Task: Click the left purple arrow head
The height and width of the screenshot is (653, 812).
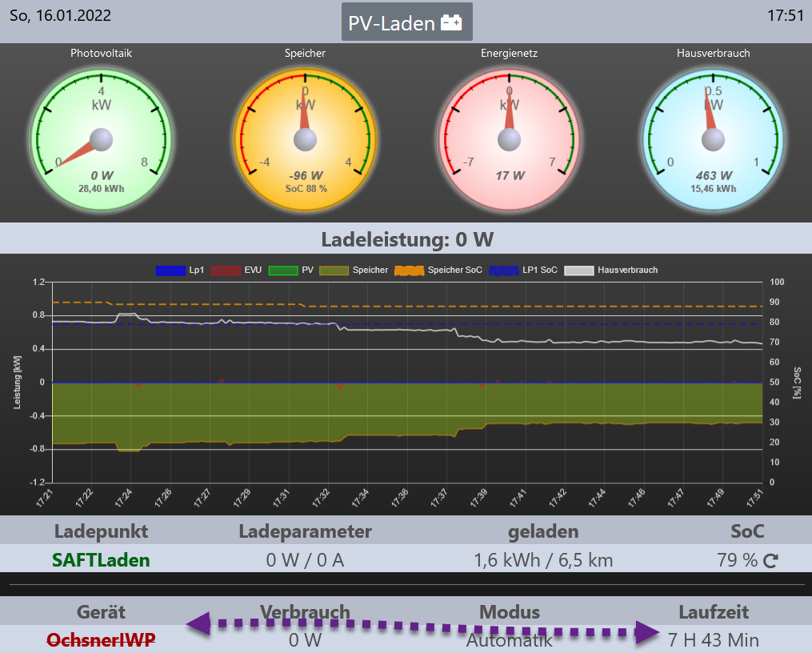Action: click(x=199, y=623)
